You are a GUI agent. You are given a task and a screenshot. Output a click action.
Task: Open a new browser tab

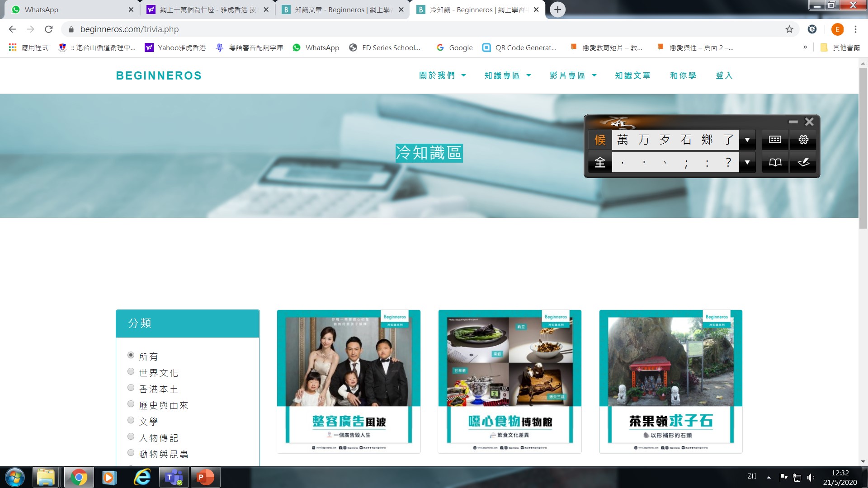tap(558, 9)
